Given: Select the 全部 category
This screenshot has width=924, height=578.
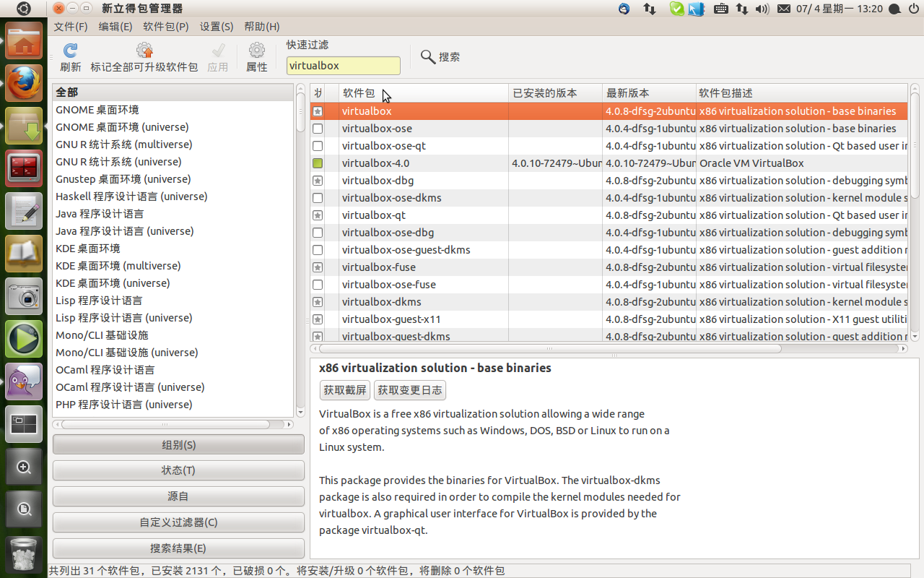Looking at the screenshot, I should (x=173, y=92).
